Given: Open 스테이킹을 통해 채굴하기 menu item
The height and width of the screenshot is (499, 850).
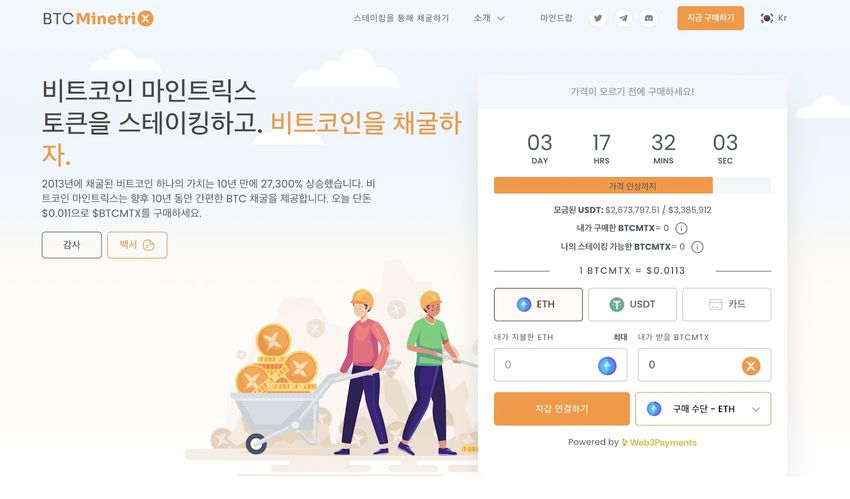Looking at the screenshot, I should (401, 18).
